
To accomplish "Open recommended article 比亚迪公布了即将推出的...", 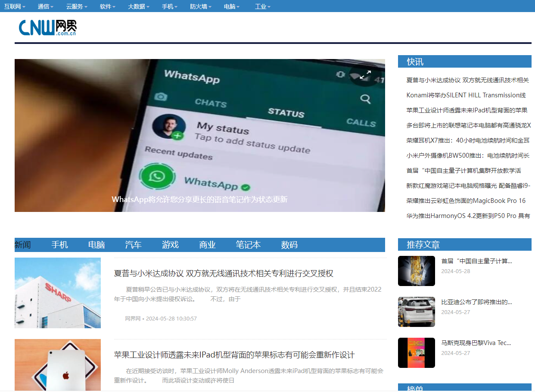I will (x=476, y=302).
